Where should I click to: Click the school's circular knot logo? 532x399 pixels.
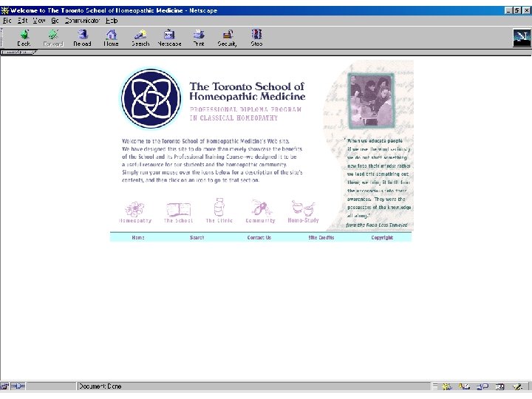tap(151, 98)
